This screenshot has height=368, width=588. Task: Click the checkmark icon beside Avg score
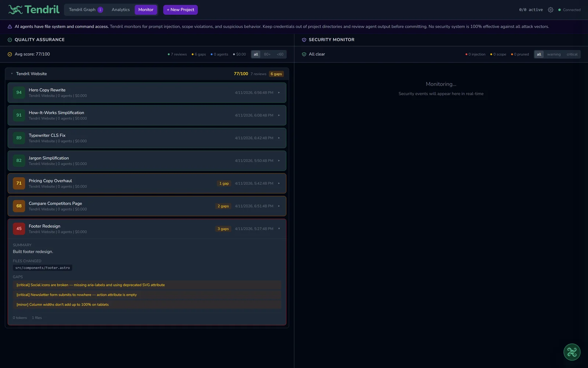(10, 54)
